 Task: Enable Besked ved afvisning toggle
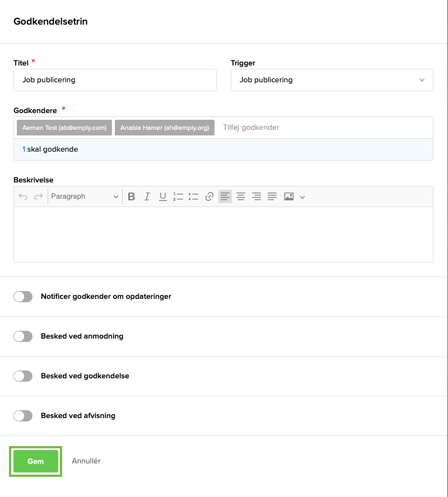(x=23, y=416)
